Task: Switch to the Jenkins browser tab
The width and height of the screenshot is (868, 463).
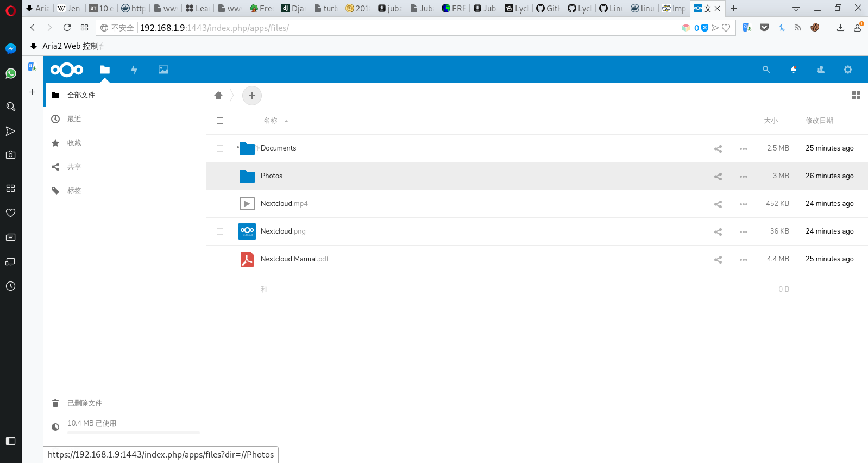Action: coord(69,8)
